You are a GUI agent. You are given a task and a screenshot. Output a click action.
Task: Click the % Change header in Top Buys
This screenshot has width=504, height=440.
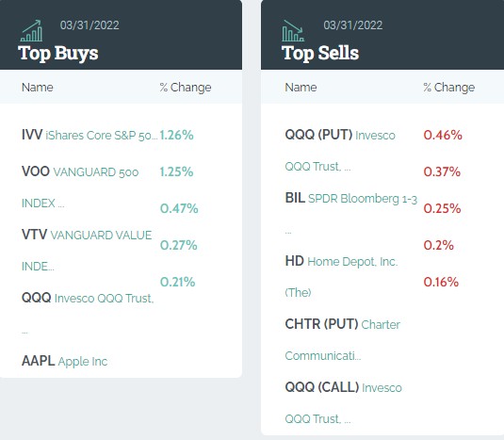coord(186,88)
